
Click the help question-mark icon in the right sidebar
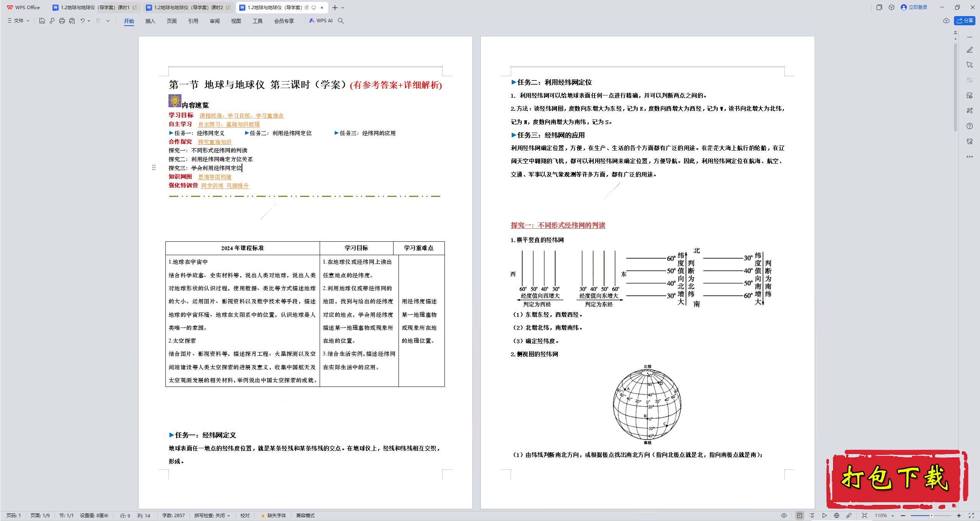click(x=970, y=126)
